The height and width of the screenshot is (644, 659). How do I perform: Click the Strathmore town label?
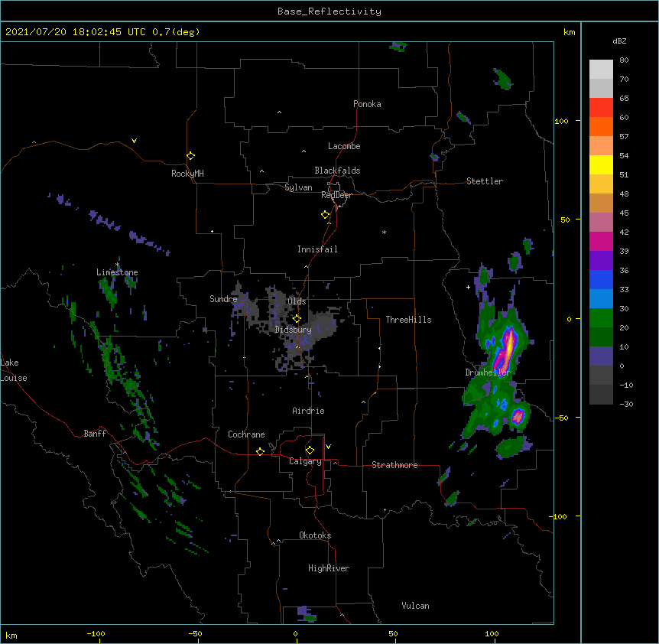[x=394, y=465]
